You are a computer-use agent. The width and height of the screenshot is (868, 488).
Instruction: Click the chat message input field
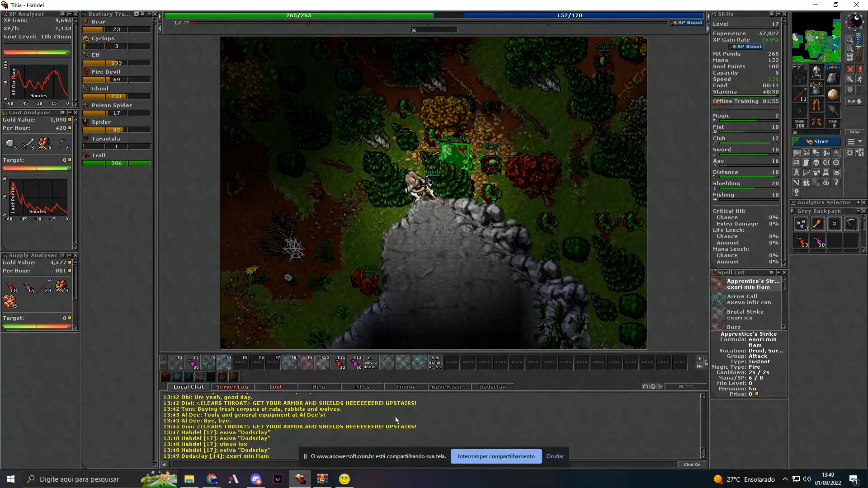[x=424, y=465]
